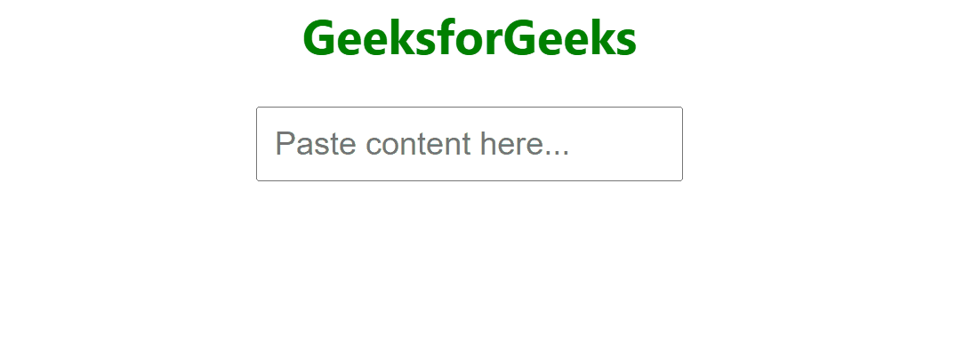Click the capital 'P' in placeholder
Screen dimensions: 980x359
[x=285, y=144]
